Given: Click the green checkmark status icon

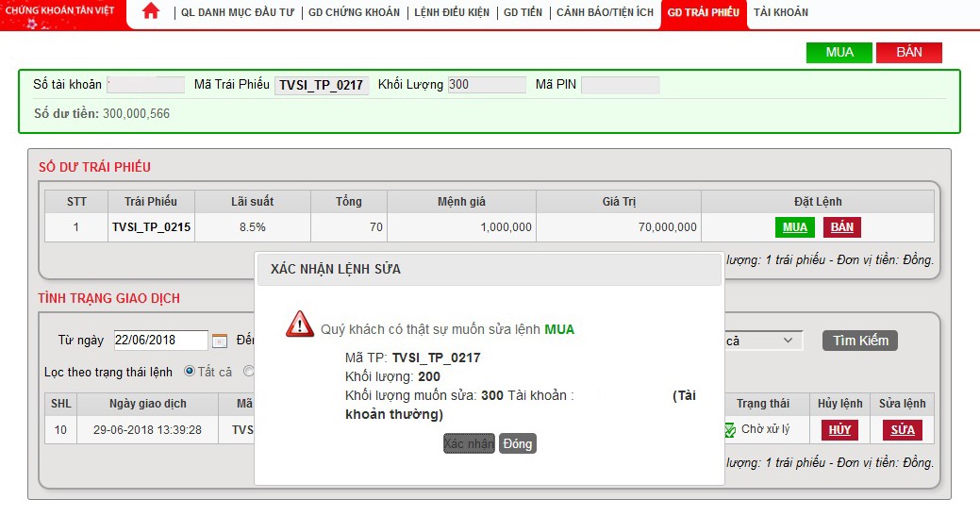Looking at the screenshot, I should click(x=730, y=430).
